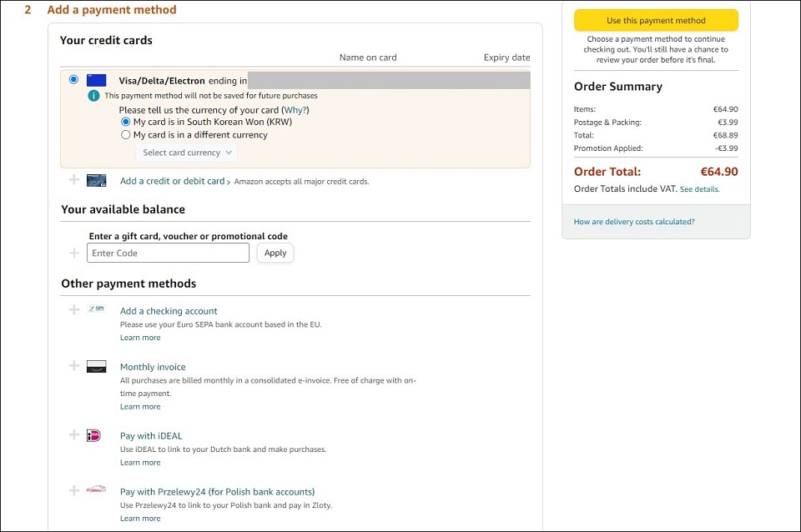This screenshot has height=532, width=801.
Task: Click the Your available balance heading
Action: [x=123, y=209]
